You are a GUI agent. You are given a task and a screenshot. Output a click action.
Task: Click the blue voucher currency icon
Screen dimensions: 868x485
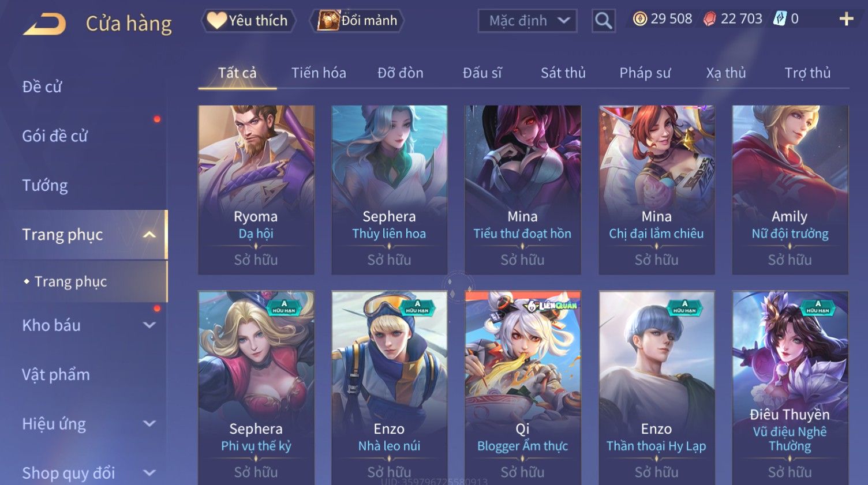780,19
